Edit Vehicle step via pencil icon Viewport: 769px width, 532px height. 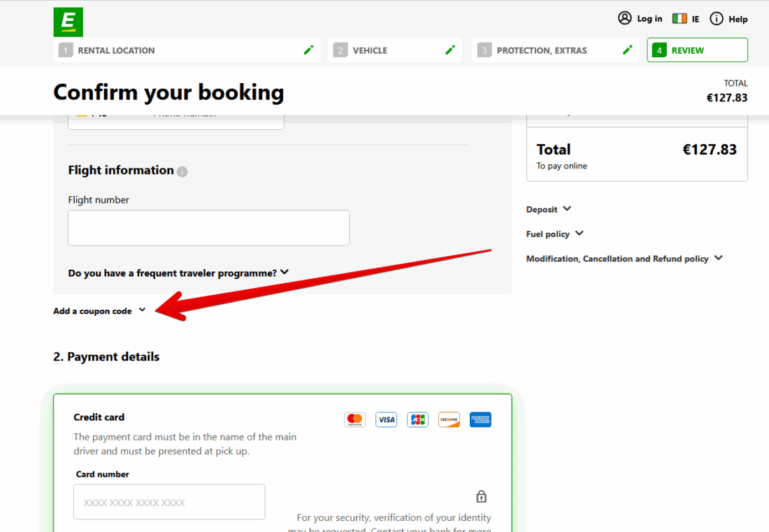(x=450, y=50)
